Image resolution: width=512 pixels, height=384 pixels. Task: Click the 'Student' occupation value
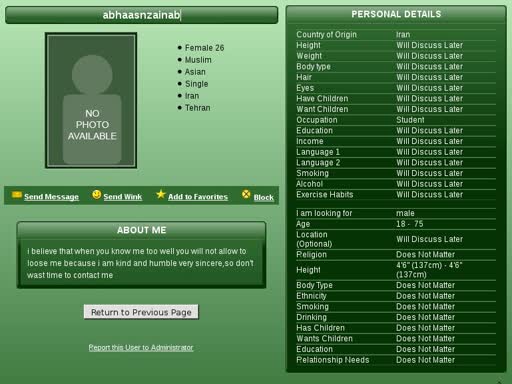pyautogui.click(x=410, y=120)
